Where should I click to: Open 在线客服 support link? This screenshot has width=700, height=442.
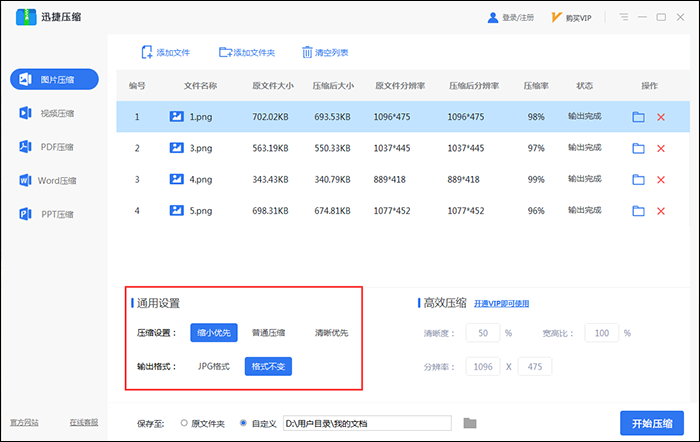(84, 422)
